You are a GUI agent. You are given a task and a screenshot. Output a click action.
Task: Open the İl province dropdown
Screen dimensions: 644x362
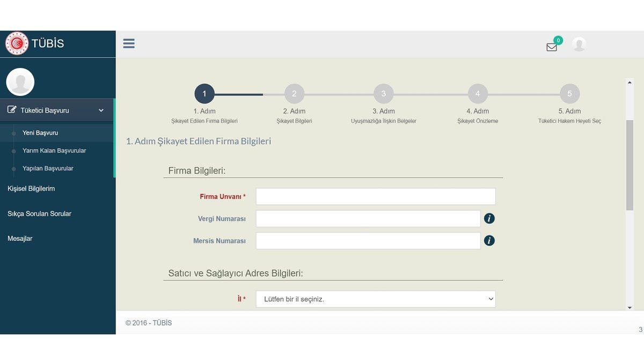pos(375,299)
